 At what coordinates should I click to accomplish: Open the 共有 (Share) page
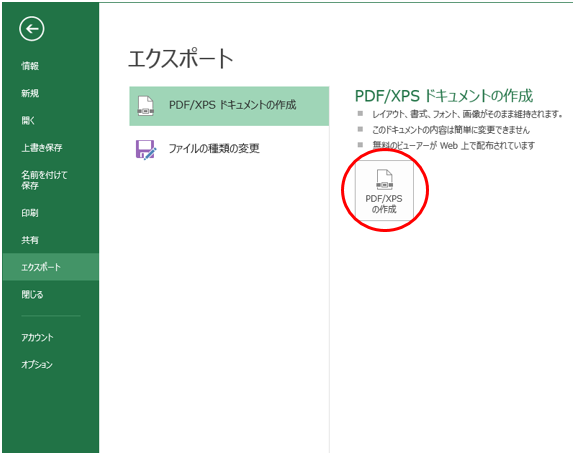coord(30,240)
